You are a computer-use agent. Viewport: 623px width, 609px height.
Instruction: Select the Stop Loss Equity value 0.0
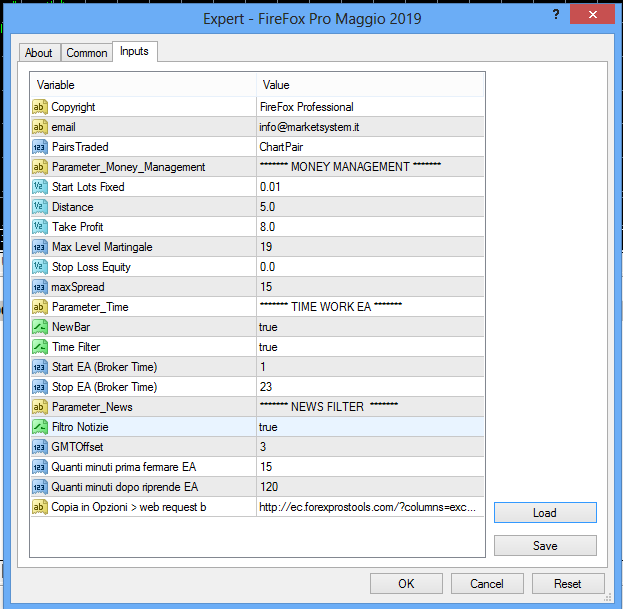pos(370,267)
